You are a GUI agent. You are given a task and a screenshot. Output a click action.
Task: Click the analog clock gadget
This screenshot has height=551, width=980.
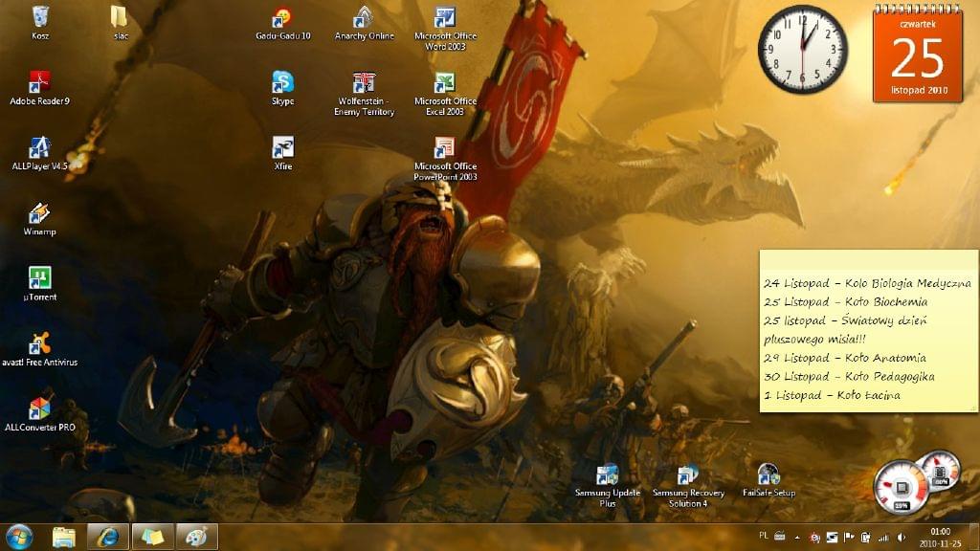click(803, 49)
